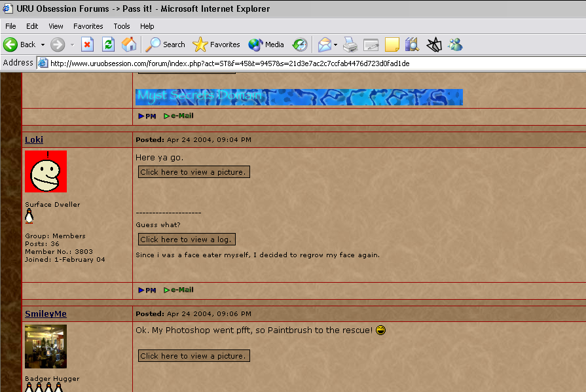This screenshot has width=586, height=392.
Task: Open the Favorites menu in the menu bar
Action: (88, 26)
